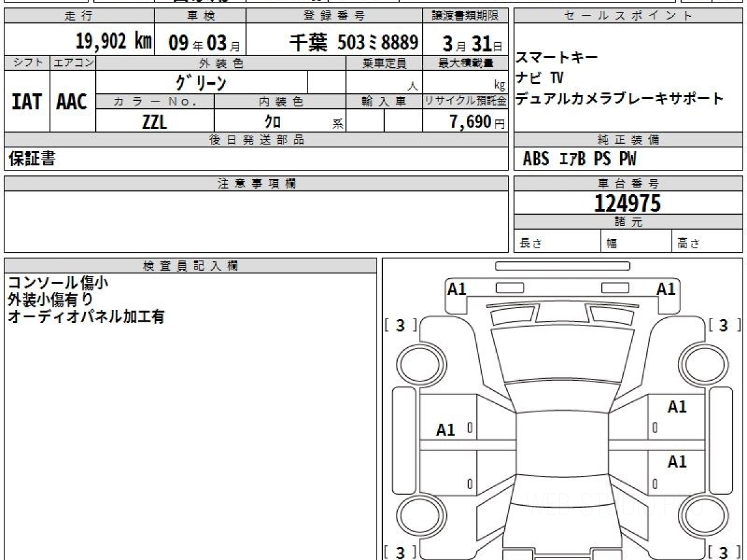Screen dimensions: 747x560
Task: Click the chassis number 124975
Action: (627, 203)
